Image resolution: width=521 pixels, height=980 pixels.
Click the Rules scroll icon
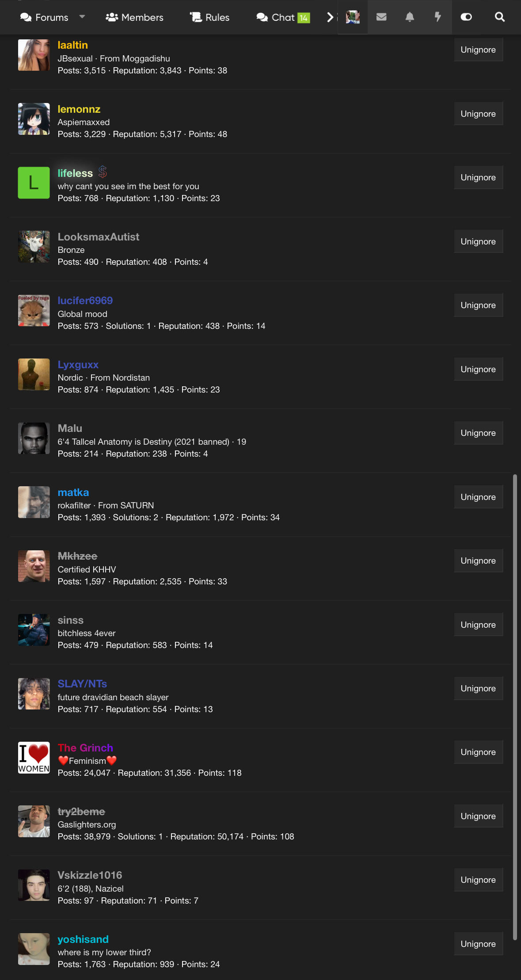[x=196, y=17]
